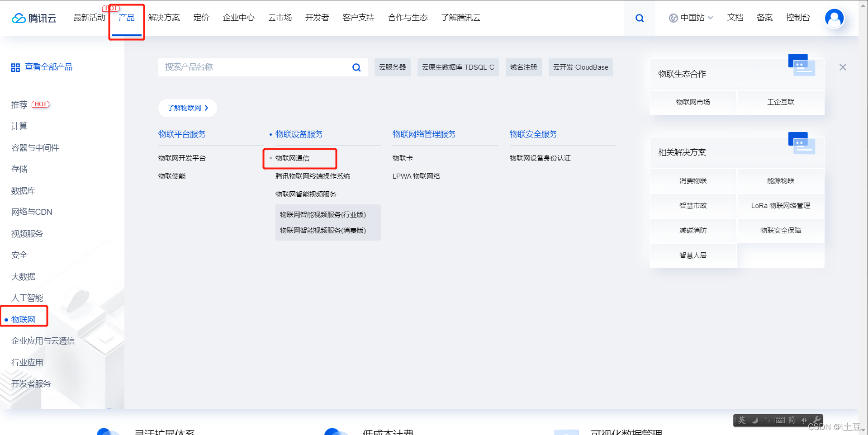This screenshot has width=868, height=435.
Task: Select 推荐 category in sidebar
Action: click(x=19, y=104)
